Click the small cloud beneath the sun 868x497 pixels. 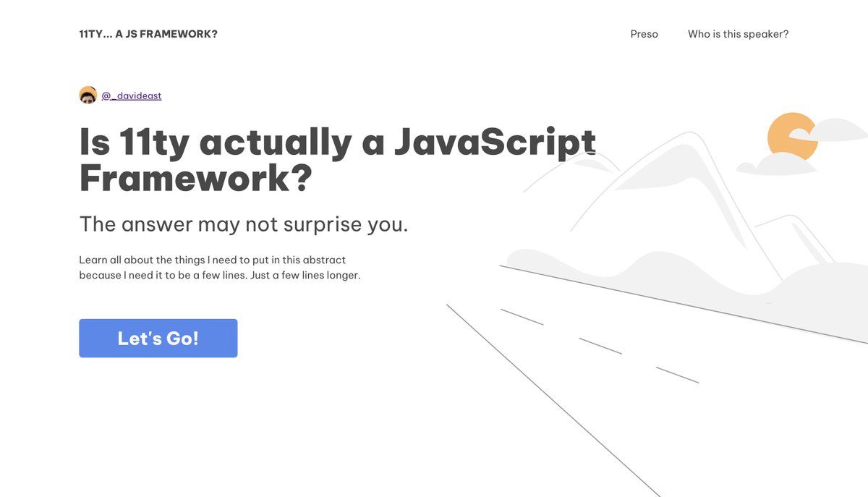pyautogui.click(x=776, y=164)
